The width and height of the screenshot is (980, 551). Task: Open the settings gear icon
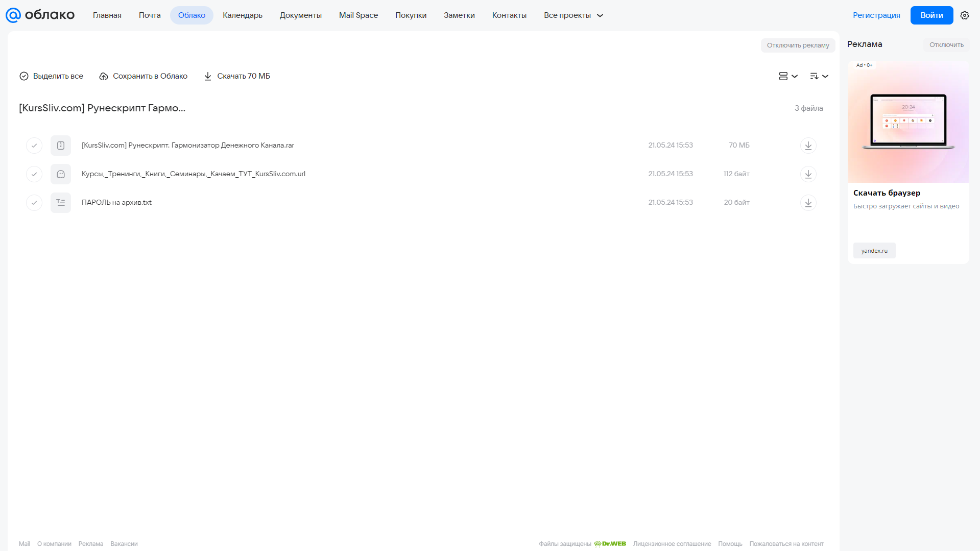[x=964, y=15]
